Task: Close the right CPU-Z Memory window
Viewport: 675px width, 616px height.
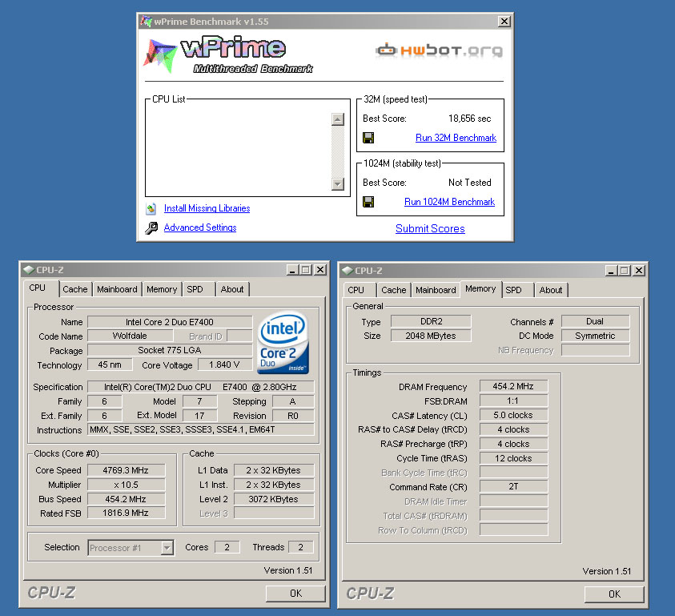Action: point(639,271)
